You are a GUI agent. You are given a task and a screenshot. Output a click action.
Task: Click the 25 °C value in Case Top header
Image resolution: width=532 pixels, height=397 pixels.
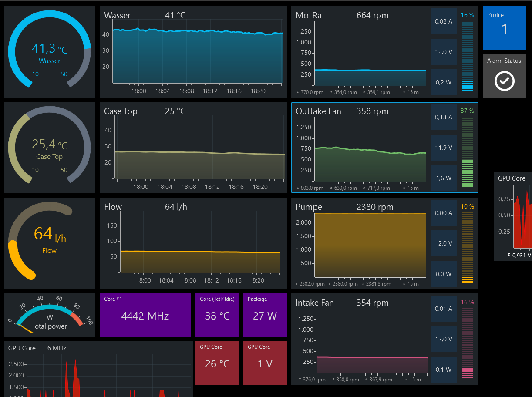click(175, 111)
